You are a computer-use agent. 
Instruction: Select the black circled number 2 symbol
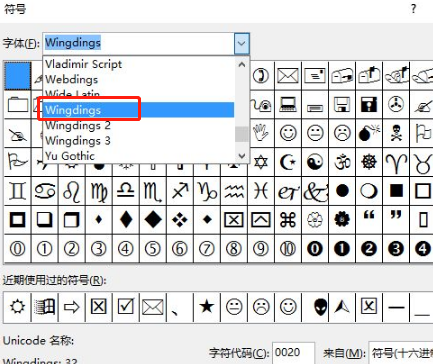369,249
